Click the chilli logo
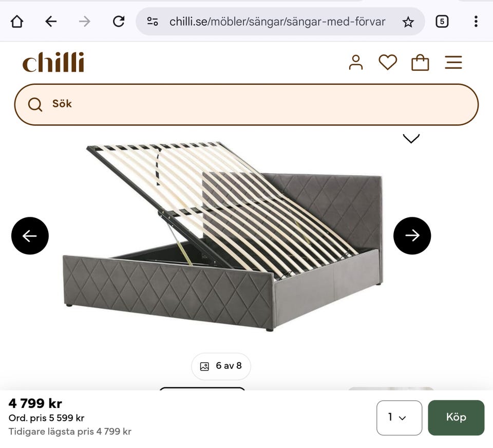 53,62
